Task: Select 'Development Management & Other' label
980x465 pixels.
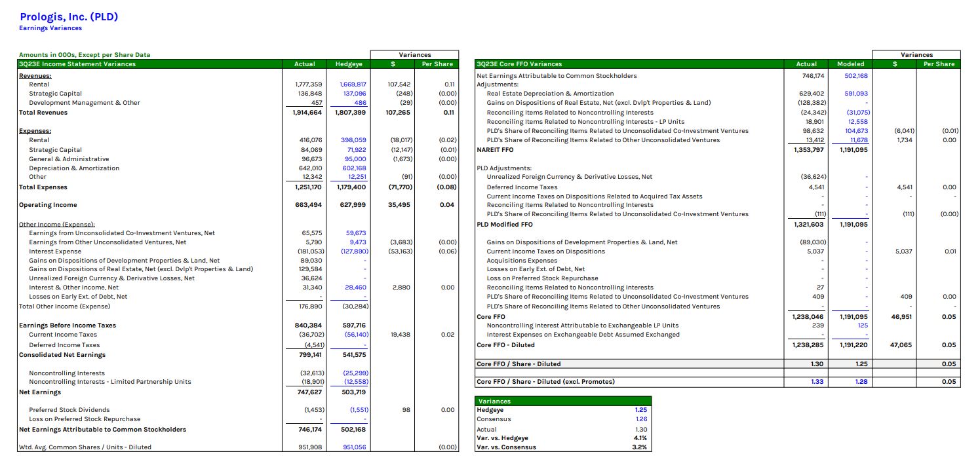Action: 85,103
